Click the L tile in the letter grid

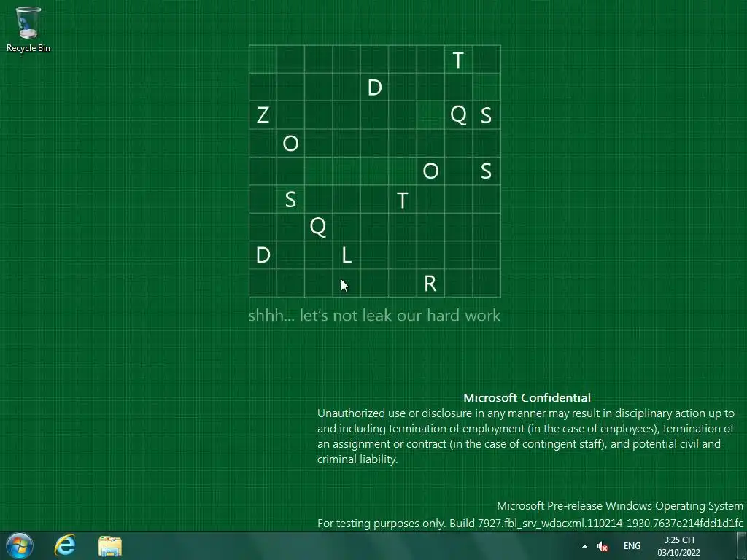click(x=347, y=254)
